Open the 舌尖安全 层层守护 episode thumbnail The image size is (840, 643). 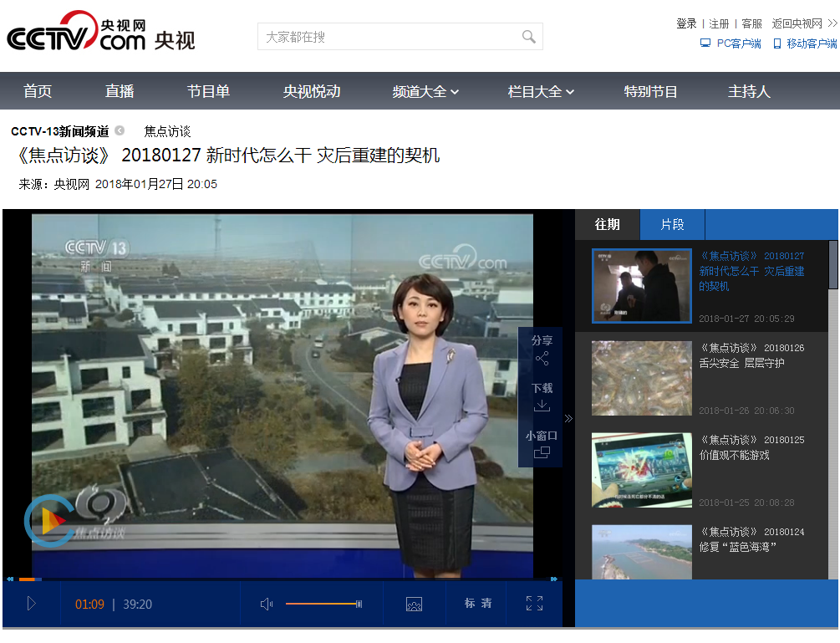[x=641, y=378]
